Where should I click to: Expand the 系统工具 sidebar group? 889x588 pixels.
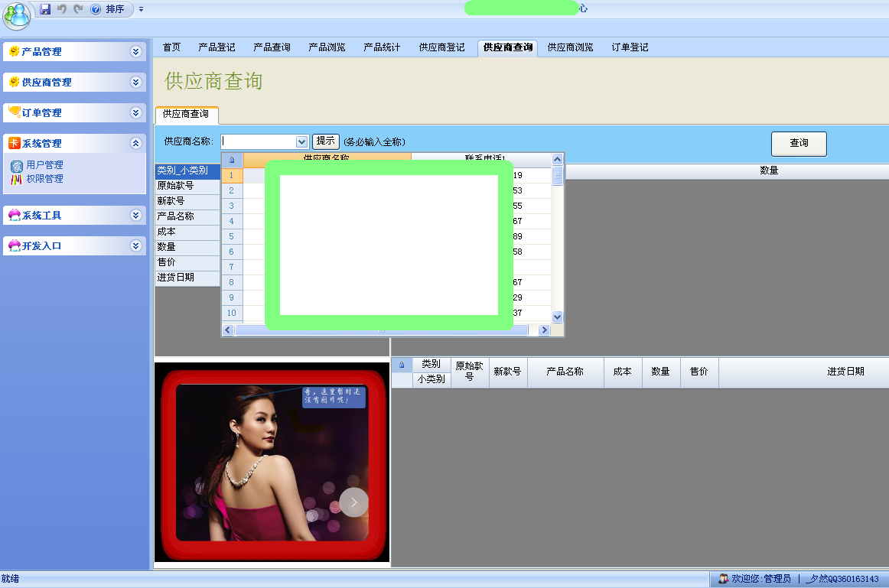136,216
